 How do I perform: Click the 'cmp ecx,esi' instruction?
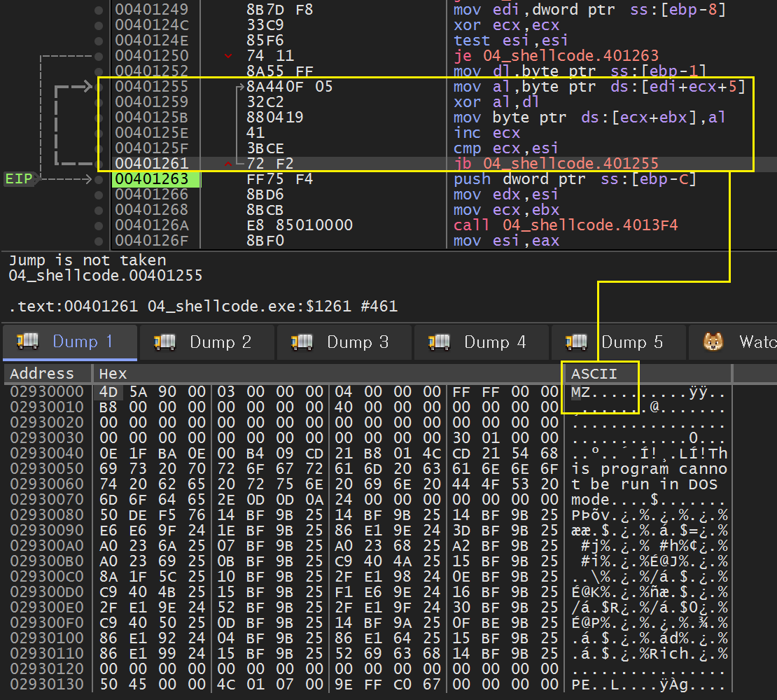(x=506, y=148)
